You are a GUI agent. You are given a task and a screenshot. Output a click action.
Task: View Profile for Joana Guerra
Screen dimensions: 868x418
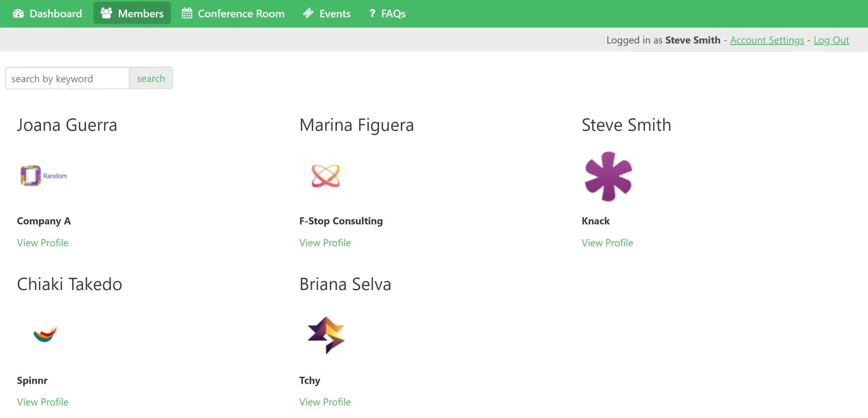(x=43, y=243)
